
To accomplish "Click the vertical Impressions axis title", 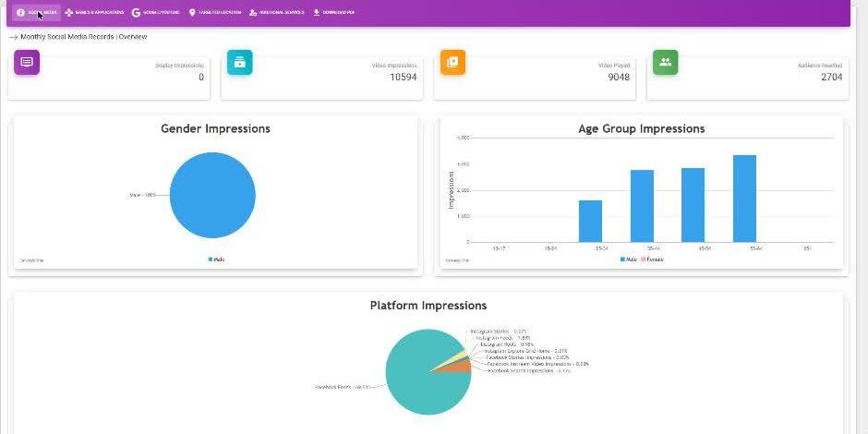I will [x=452, y=190].
